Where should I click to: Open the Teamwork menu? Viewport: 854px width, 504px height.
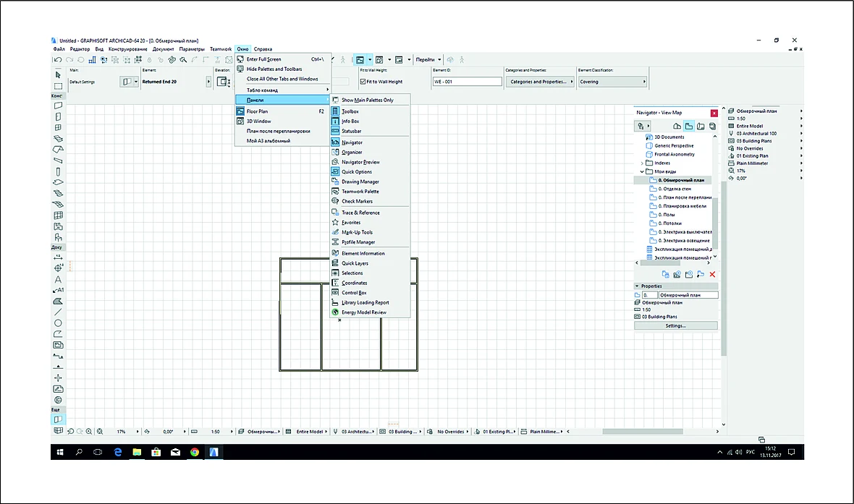[221, 49]
